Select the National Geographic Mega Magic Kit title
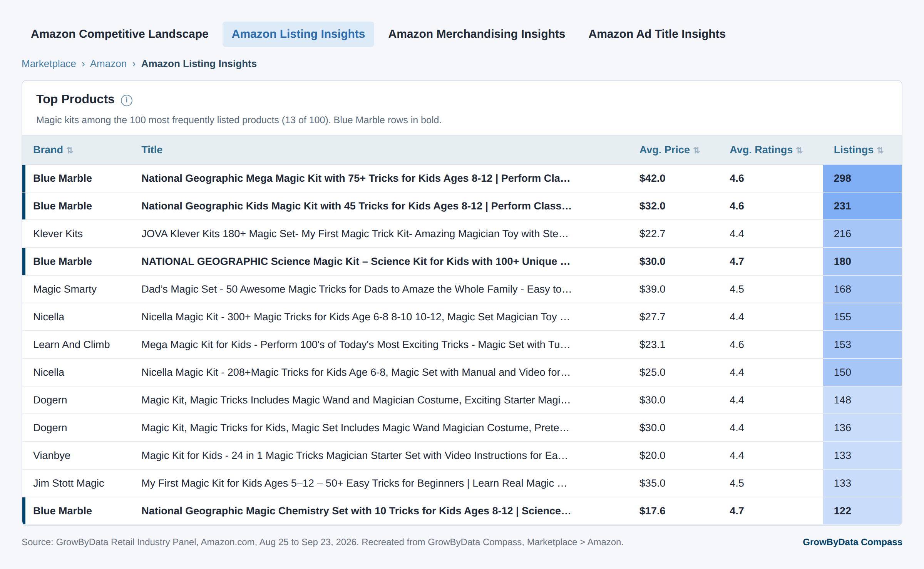This screenshot has width=924, height=569. click(x=356, y=178)
